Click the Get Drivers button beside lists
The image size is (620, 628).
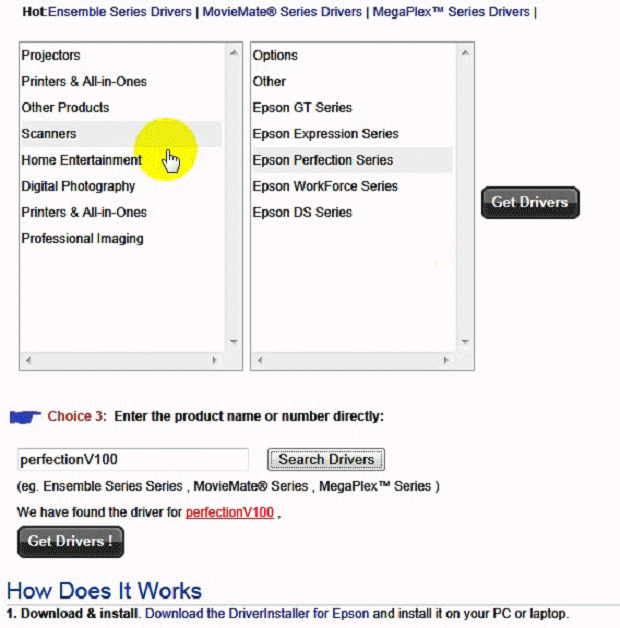[530, 203]
